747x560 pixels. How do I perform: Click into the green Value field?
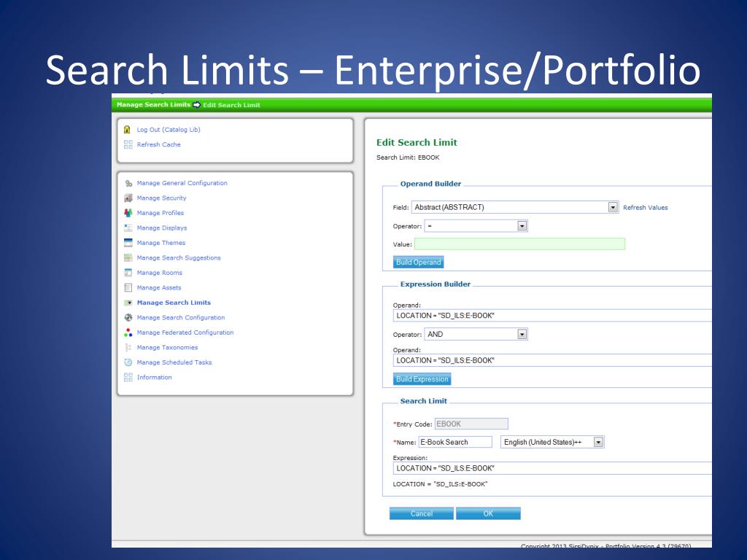click(x=519, y=244)
